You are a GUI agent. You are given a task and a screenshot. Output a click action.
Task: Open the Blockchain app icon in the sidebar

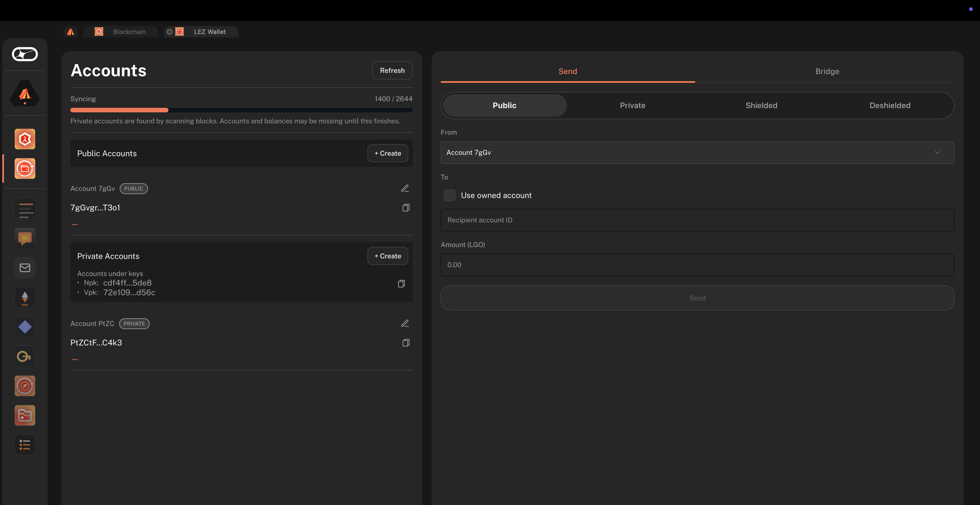[x=25, y=139]
